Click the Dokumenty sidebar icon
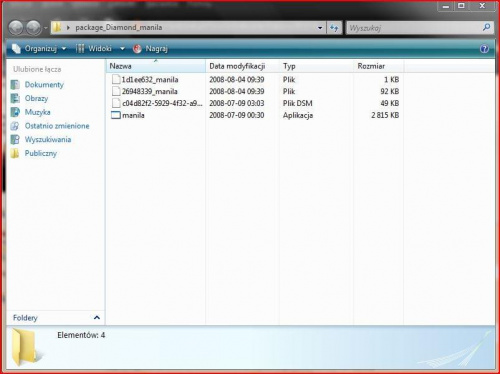The image size is (500, 374). (x=15, y=85)
